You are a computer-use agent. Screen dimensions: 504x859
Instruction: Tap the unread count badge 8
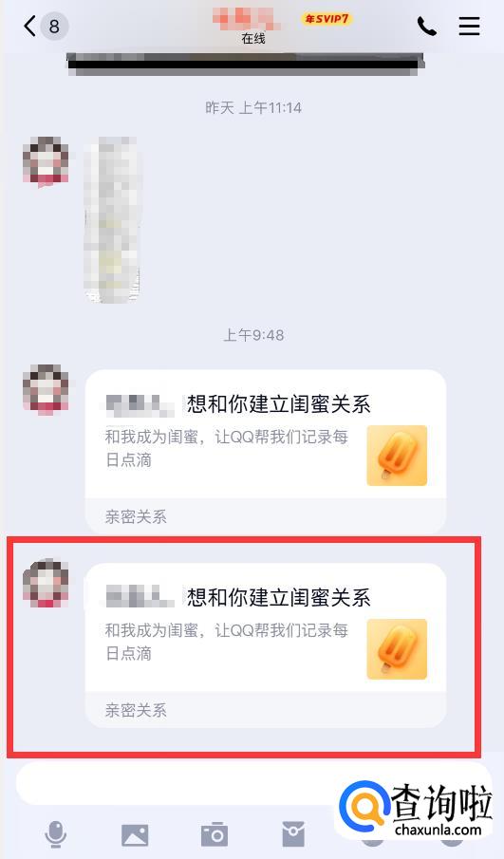click(54, 26)
